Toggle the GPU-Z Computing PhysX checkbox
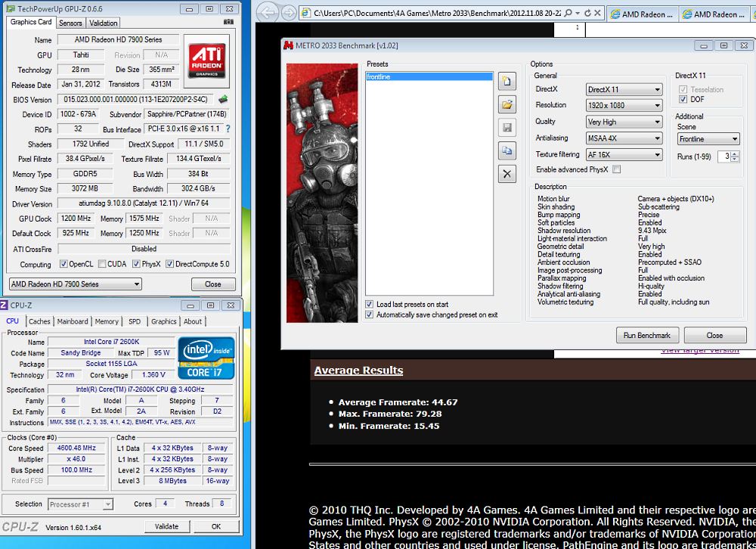 pos(136,264)
